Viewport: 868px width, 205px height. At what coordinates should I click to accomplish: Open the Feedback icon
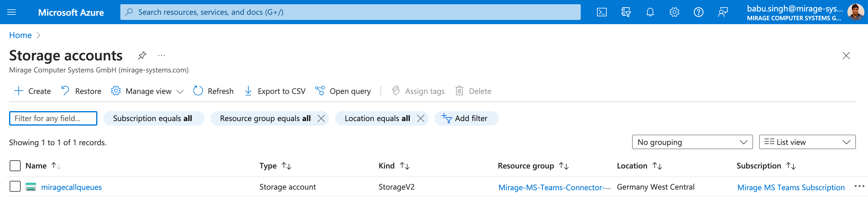tap(723, 12)
